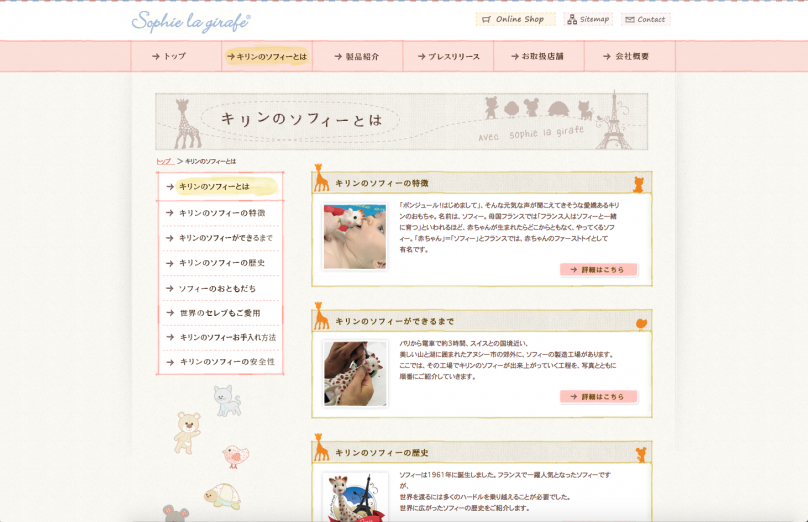The image size is (808, 522).
Task: Click the キリンのソフィーができるまで section heading
Action: click(395, 321)
